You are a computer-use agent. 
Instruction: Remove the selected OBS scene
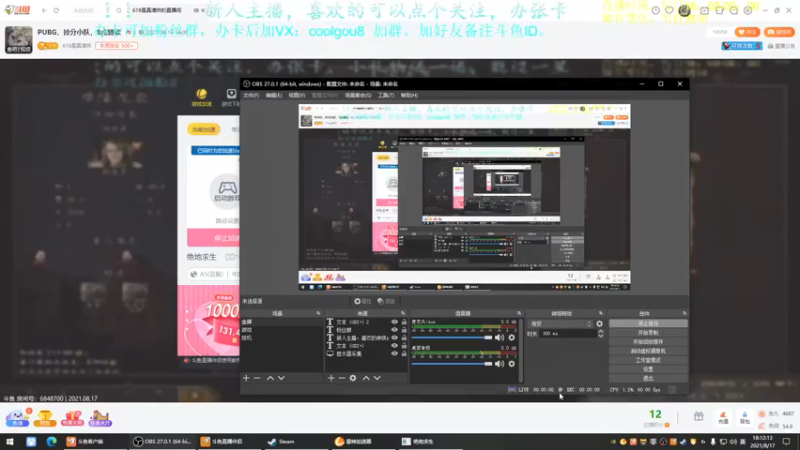(257, 378)
